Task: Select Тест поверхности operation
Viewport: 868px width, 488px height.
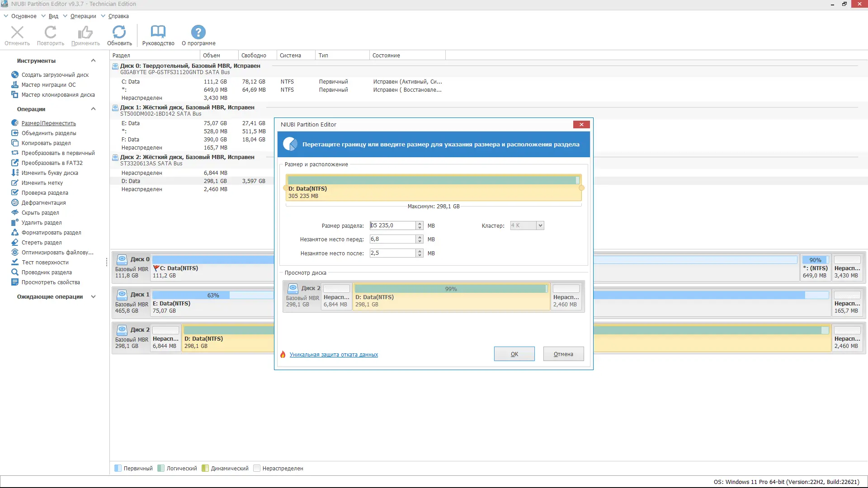Action: (x=45, y=263)
